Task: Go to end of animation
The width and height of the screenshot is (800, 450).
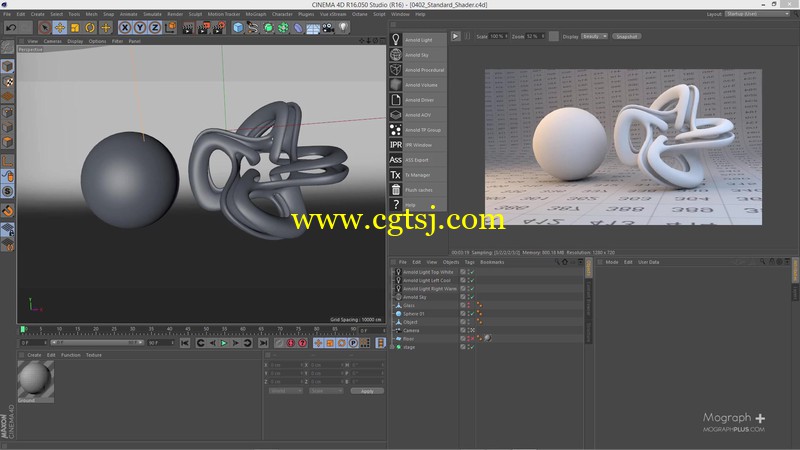Action: 263,343
